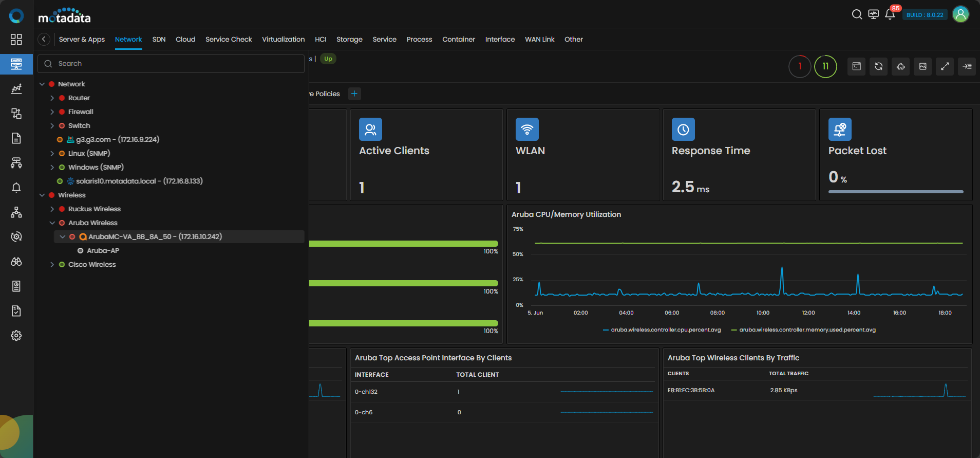This screenshot has height=458, width=980.
Task: Click the monitor Search input field
Action: [x=175, y=64]
